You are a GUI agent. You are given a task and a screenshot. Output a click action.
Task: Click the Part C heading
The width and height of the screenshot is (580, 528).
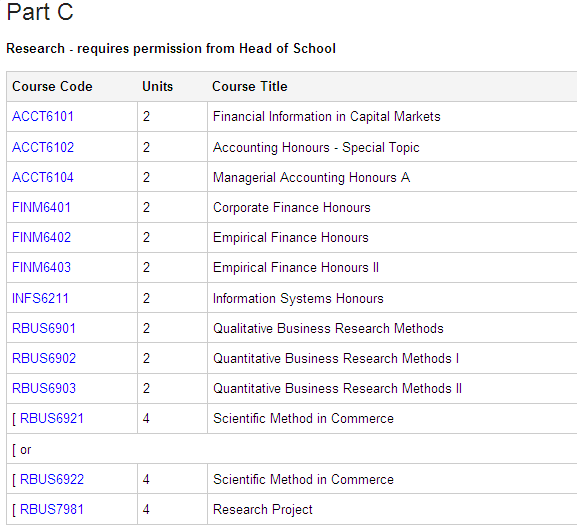point(40,12)
